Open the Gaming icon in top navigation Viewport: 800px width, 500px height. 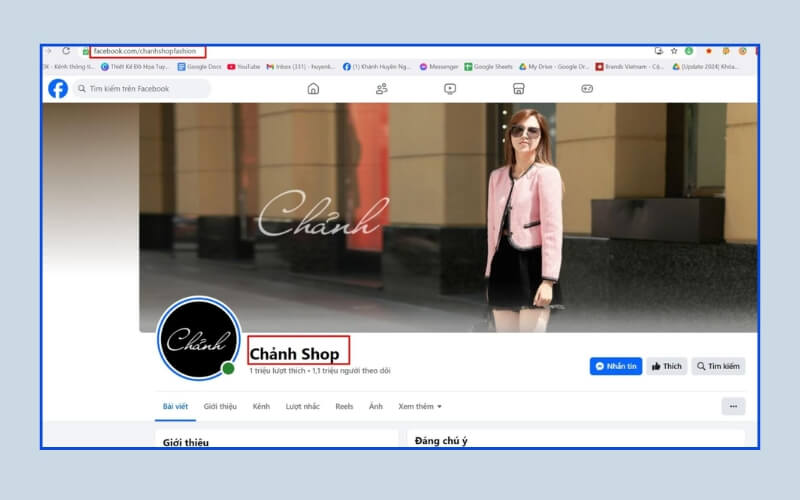[587, 89]
